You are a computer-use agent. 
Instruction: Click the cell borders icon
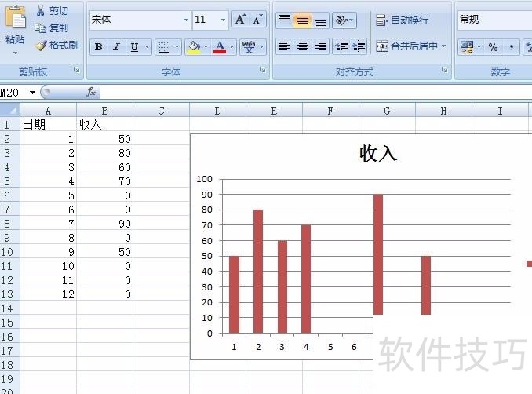coord(164,47)
